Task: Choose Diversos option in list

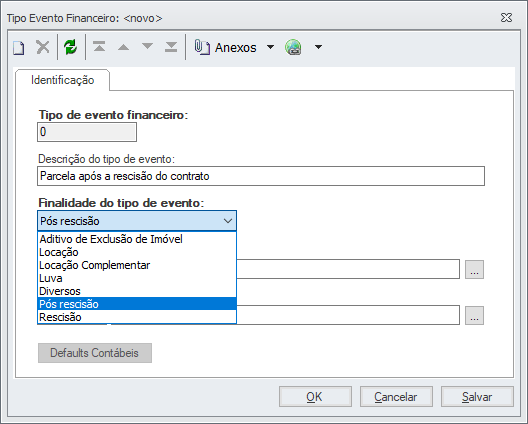Action: point(137,291)
